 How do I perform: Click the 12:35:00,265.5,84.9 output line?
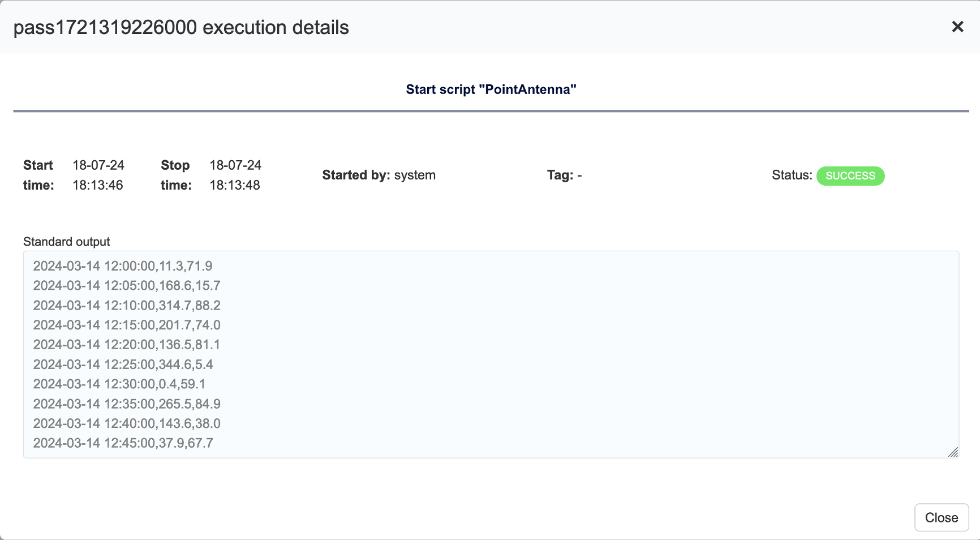(x=127, y=404)
